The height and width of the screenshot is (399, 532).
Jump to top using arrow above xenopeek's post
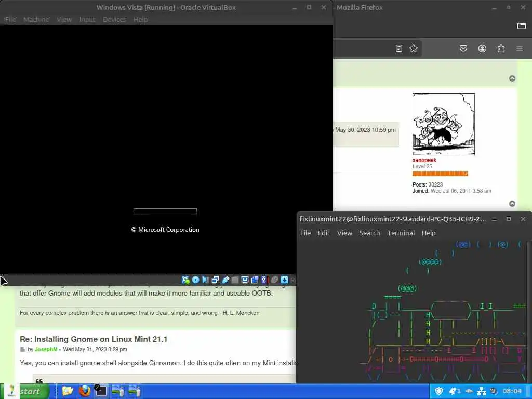[x=512, y=79]
